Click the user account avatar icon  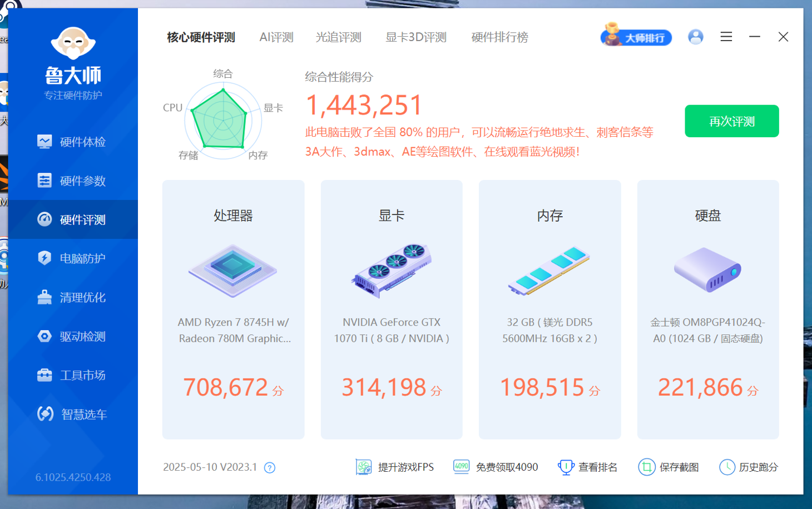695,37
